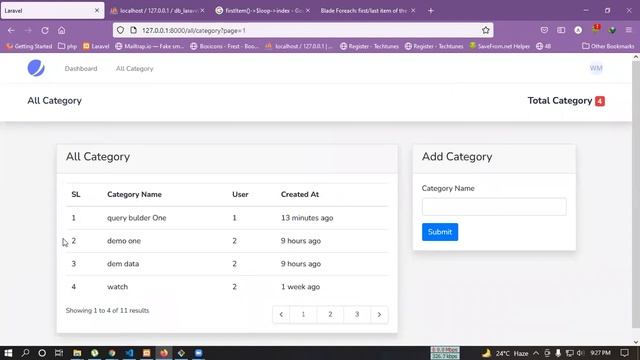Image resolution: width=640 pixels, height=360 pixels.
Task: Show hidden system tray icons
Action: click(536, 353)
